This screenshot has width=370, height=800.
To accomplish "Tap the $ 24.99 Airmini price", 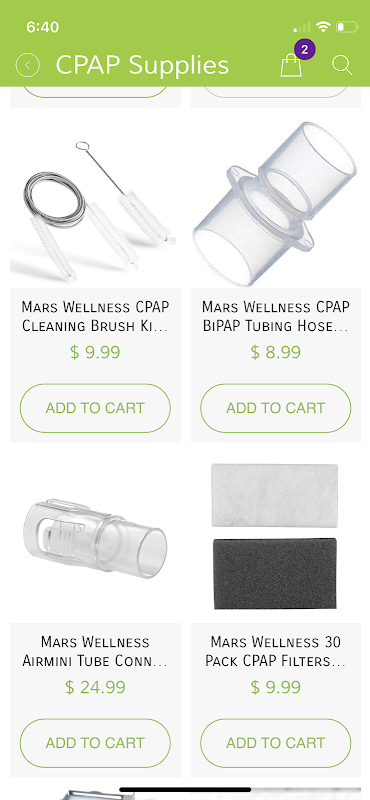I will pyautogui.click(x=95, y=687).
